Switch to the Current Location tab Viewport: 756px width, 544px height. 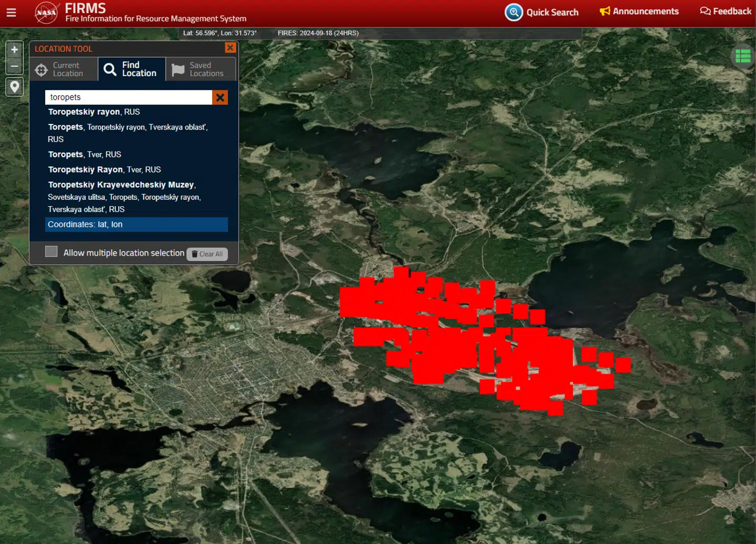tap(64, 69)
